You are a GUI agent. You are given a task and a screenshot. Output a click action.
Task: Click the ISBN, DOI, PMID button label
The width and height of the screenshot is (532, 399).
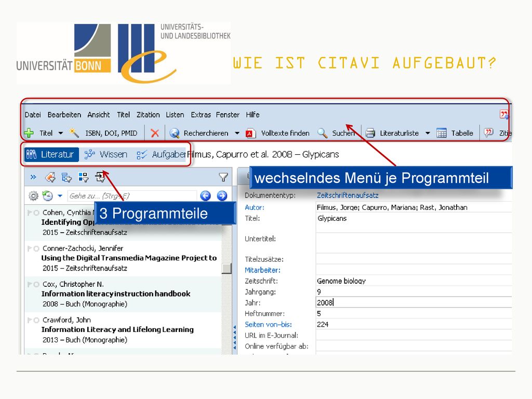[111, 133]
